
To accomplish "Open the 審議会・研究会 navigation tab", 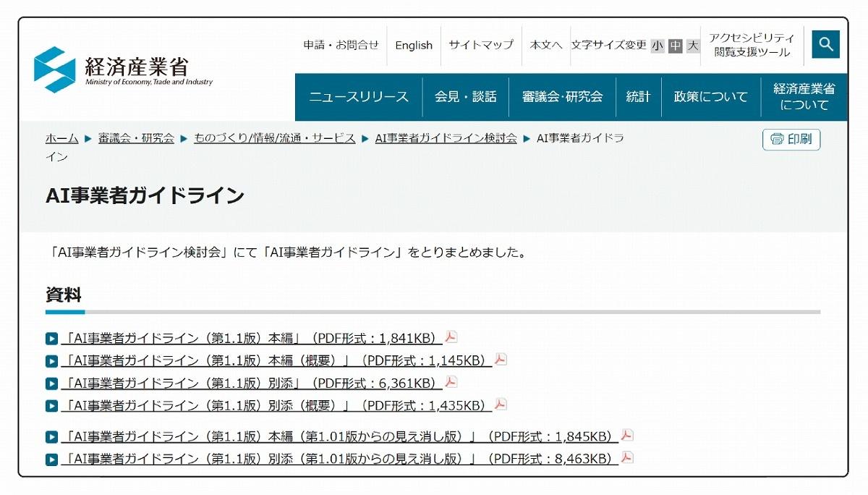I will pyautogui.click(x=562, y=97).
